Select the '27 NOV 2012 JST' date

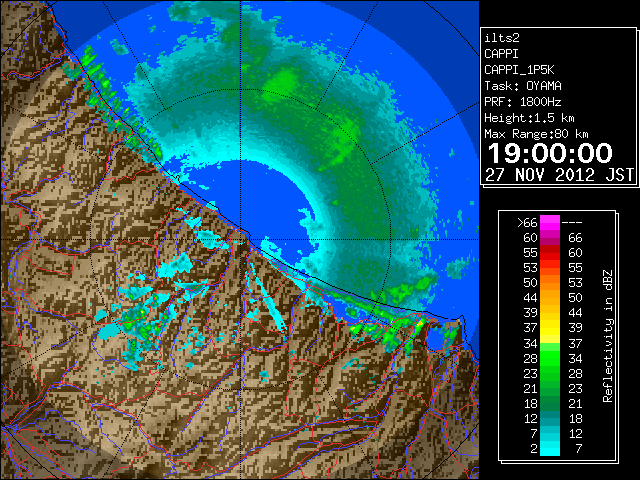tap(559, 175)
